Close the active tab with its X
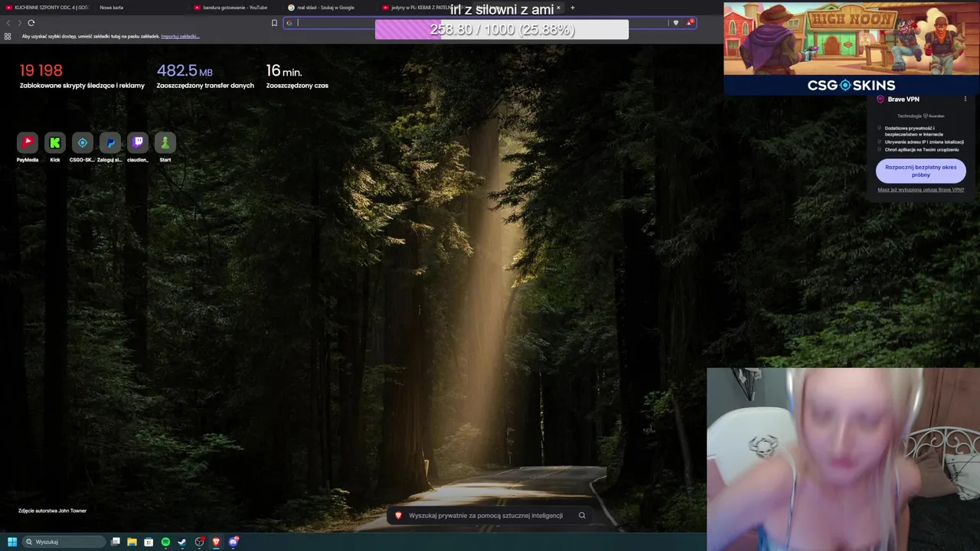The width and height of the screenshot is (980, 551). click(x=558, y=8)
